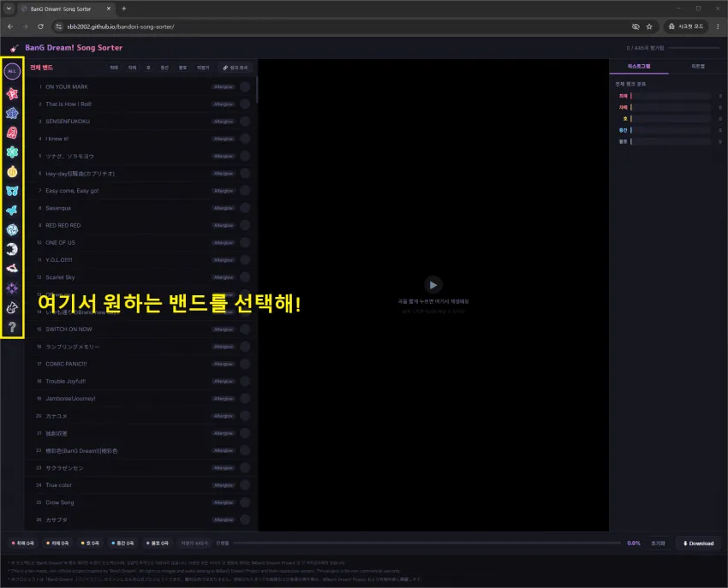Choose the pink-white saucer band icon

click(12, 268)
